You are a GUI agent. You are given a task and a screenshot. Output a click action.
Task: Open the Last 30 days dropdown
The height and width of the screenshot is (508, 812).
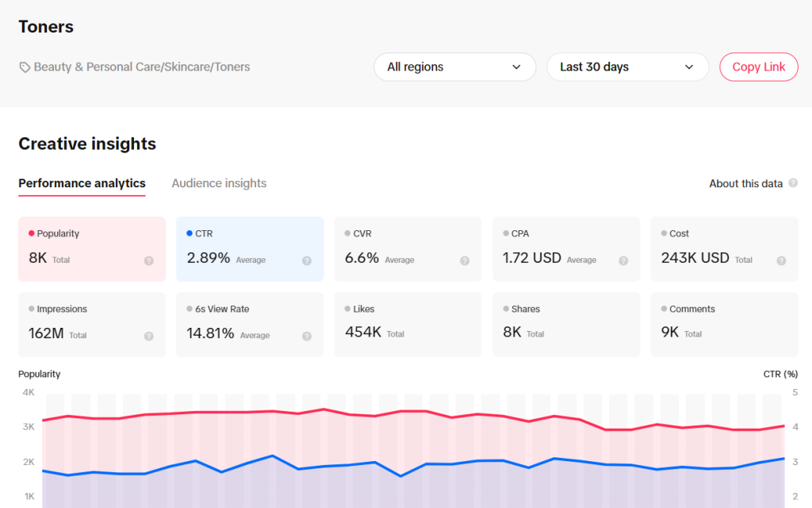tap(628, 67)
